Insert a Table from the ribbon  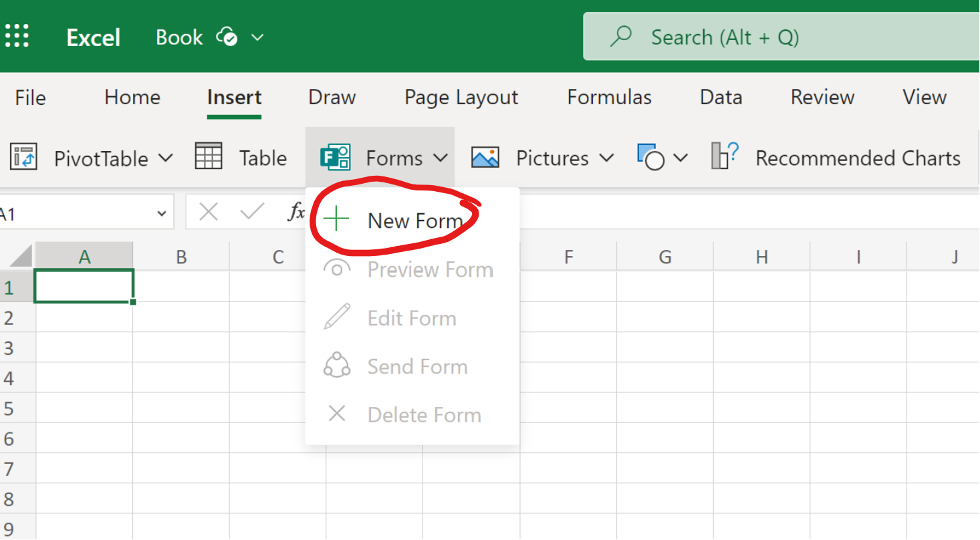[241, 158]
